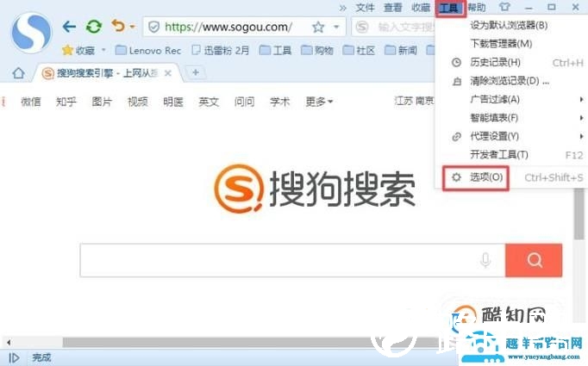This screenshot has height=366, width=588.
Task: Open the 查看 menu
Action: click(x=392, y=8)
